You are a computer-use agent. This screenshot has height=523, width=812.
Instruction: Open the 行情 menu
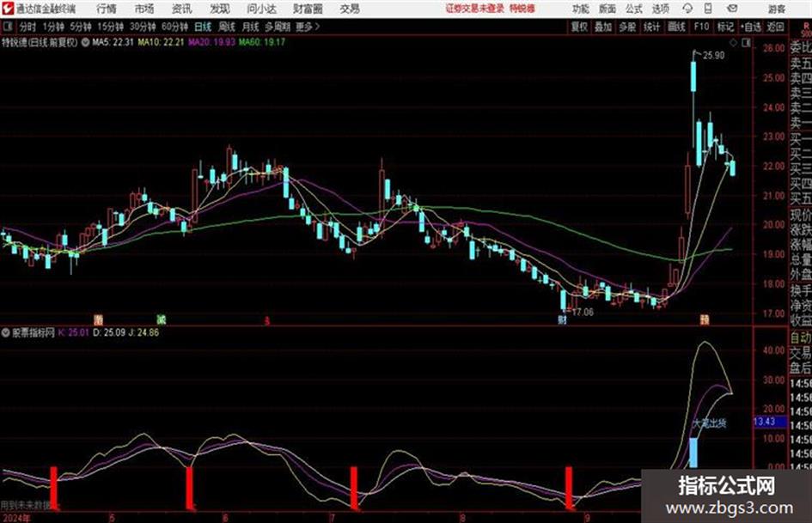click(x=107, y=9)
